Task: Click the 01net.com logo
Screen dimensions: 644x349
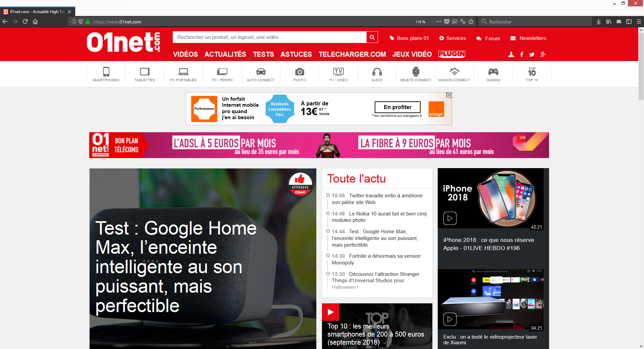Action: 123,42
